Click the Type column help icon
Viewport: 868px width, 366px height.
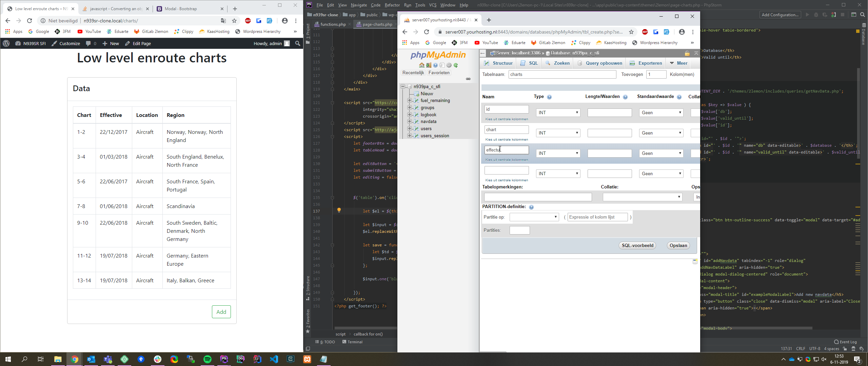(549, 97)
